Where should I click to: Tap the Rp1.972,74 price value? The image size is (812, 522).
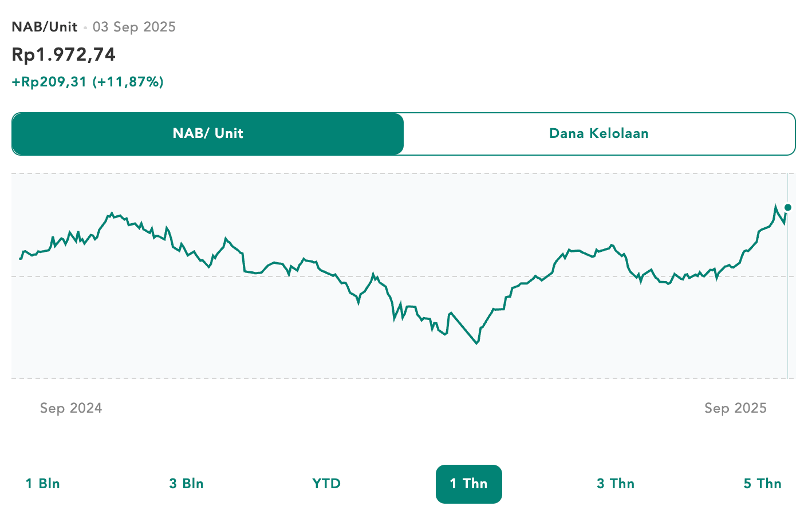[63, 54]
